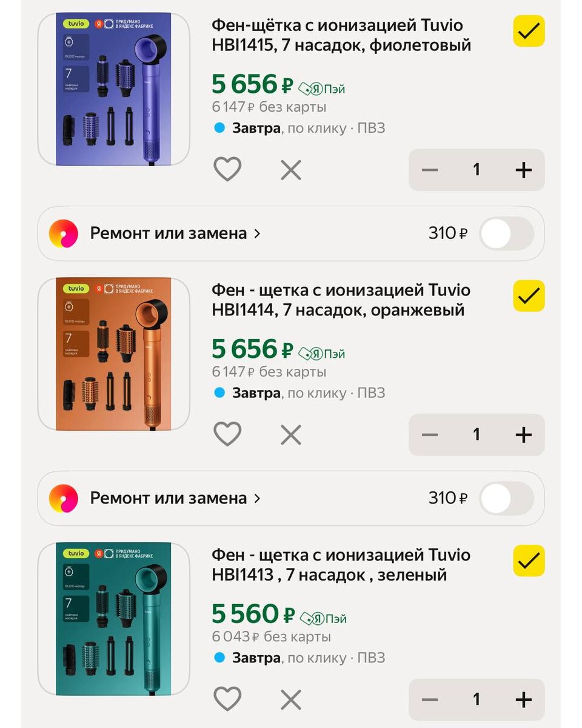Uncheck the orange HBI1414 item checkbox
The image size is (582, 728).
pyautogui.click(x=529, y=296)
